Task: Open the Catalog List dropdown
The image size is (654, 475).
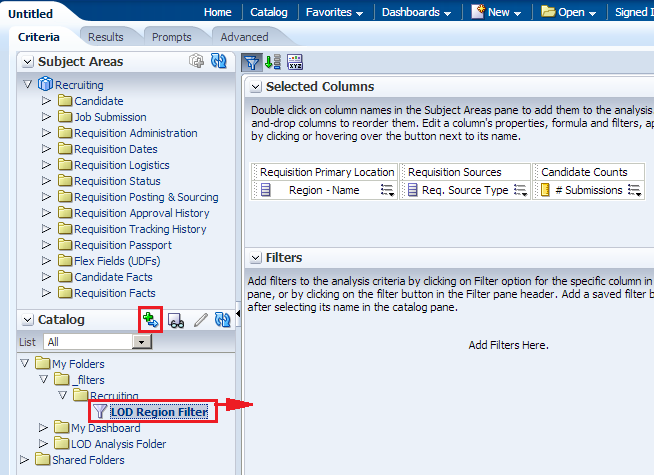Action: pos(141,342)
